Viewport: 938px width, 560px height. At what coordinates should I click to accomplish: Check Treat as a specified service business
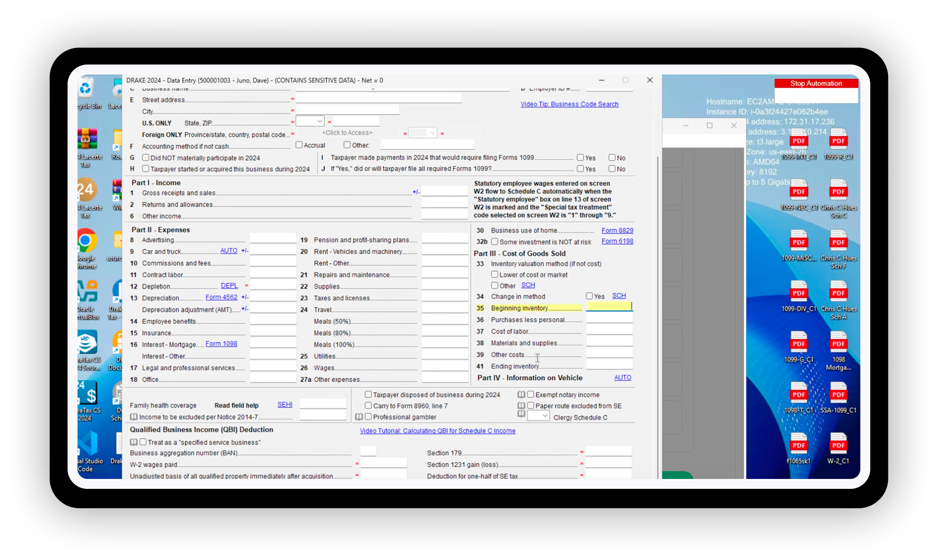[143, 442]
